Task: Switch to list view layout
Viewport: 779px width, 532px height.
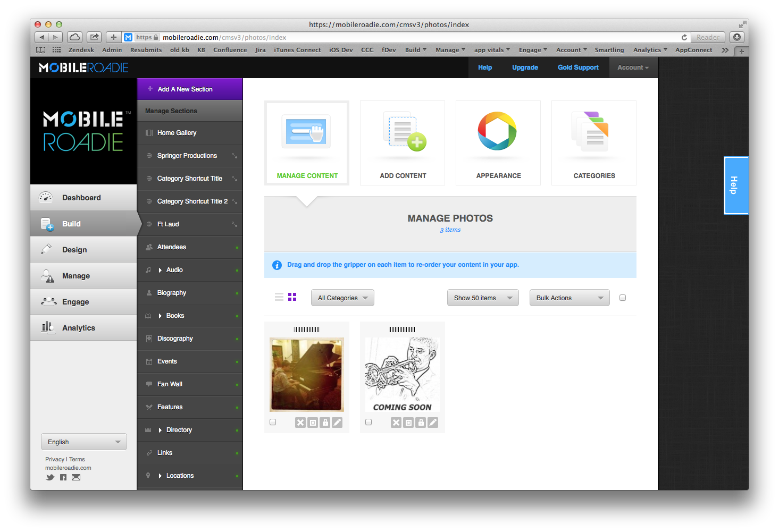Action: [x=279, y=297]
